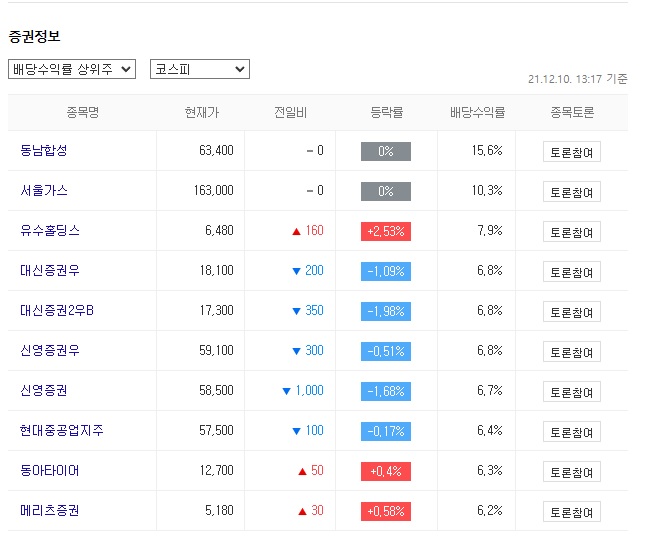Open the 동아타이어 stock link
Image resolution: width=647 pixels, height=538 pixels.
click(50, 471)
